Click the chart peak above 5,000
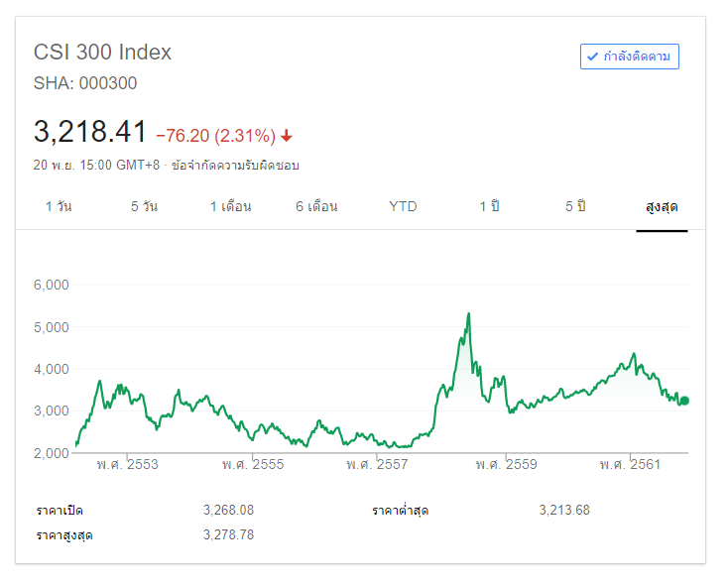 (467, 314)
